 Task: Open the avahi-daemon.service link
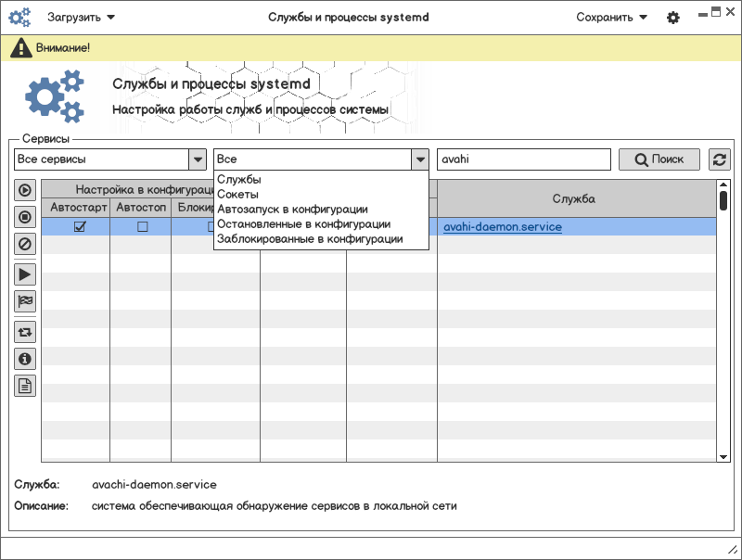(502, 226)
